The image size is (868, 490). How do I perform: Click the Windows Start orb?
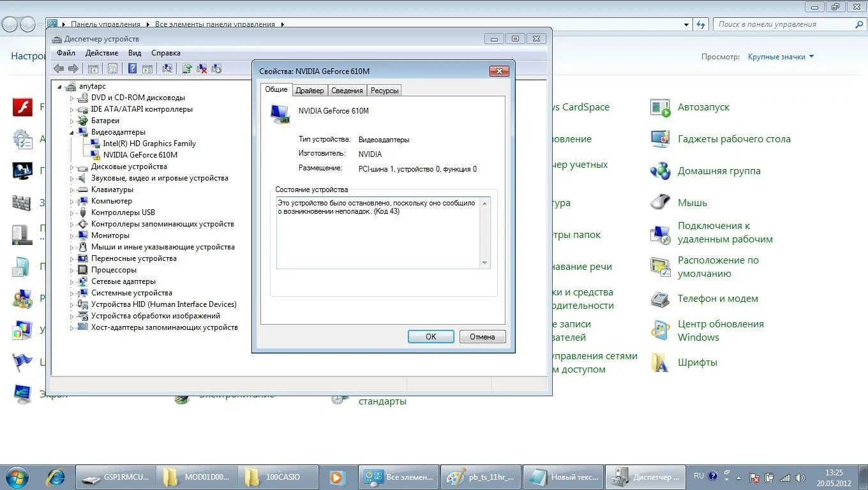point(17,477)
